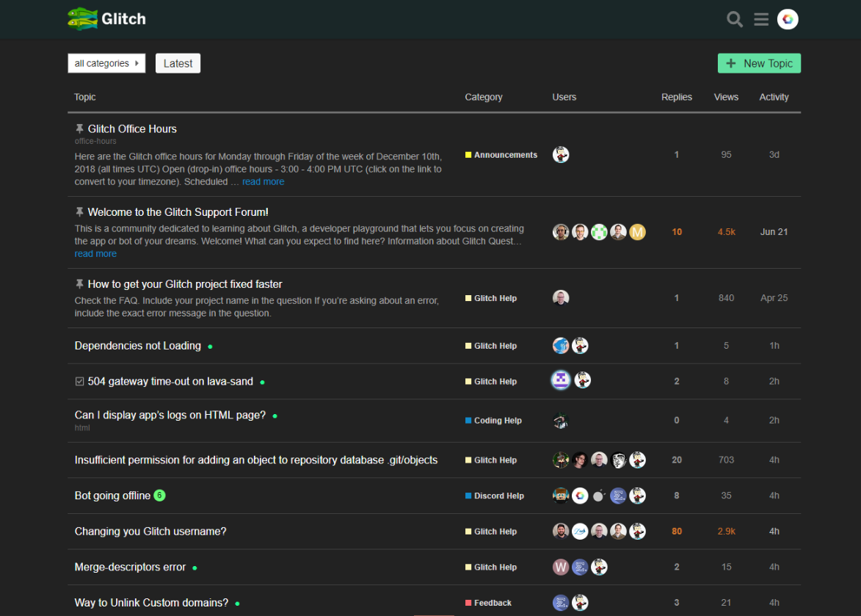
Task: Click the pin icon beside Glitch Office Hours
Action: tap(79, 128)
